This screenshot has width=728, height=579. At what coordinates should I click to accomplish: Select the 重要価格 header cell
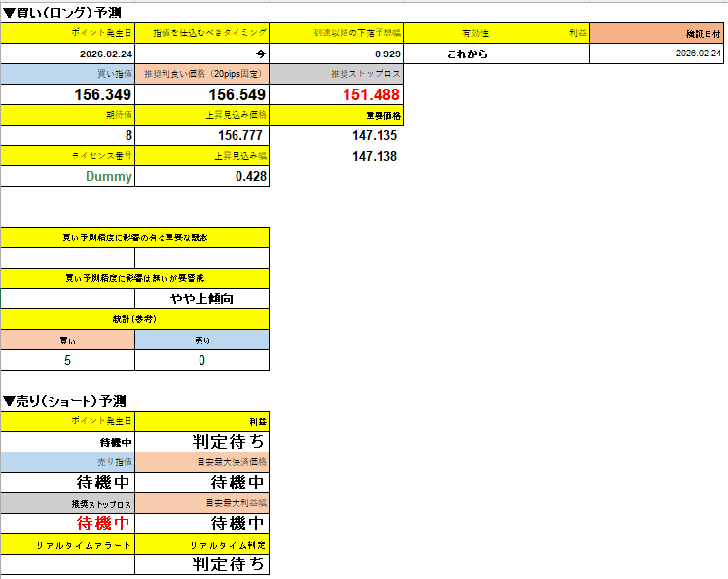coord(336,115)
